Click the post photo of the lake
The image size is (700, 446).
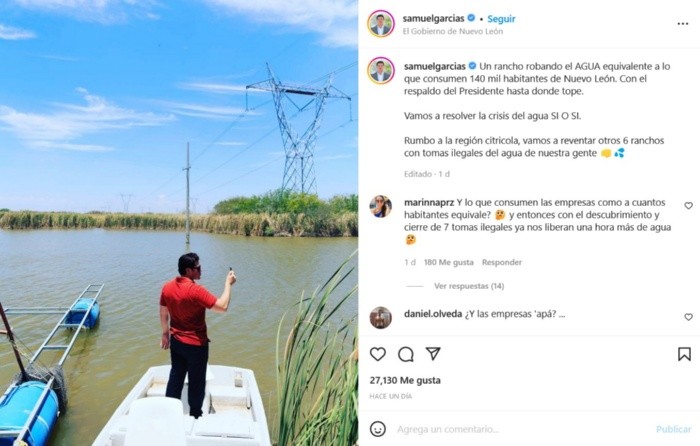(x=179, y=223)
